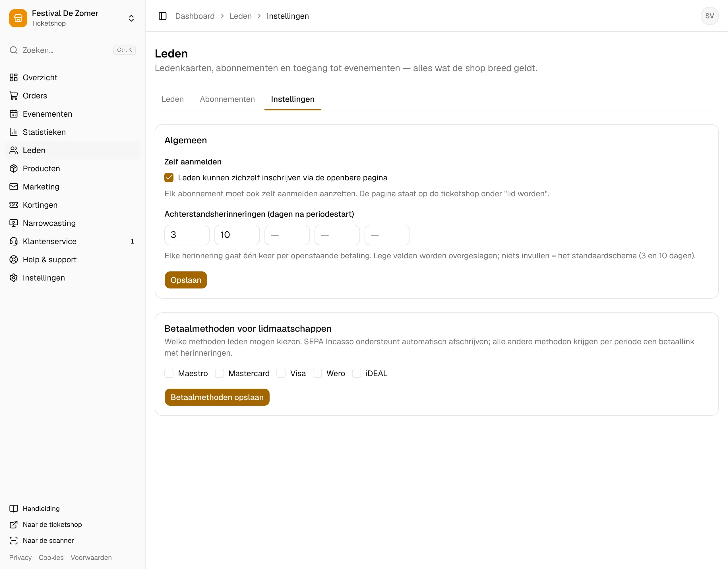Open Klantenservice headset icon
728x569 pixels.
14,241
